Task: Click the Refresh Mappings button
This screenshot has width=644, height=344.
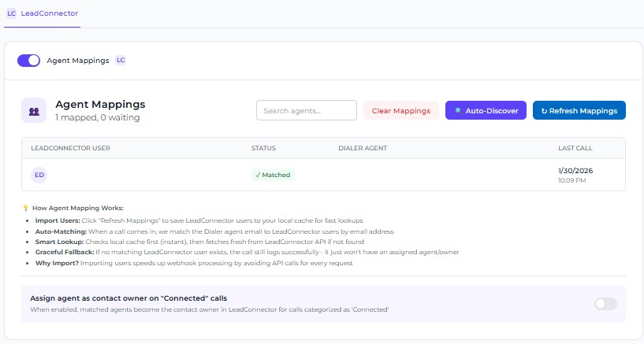Action: point(579,111)
